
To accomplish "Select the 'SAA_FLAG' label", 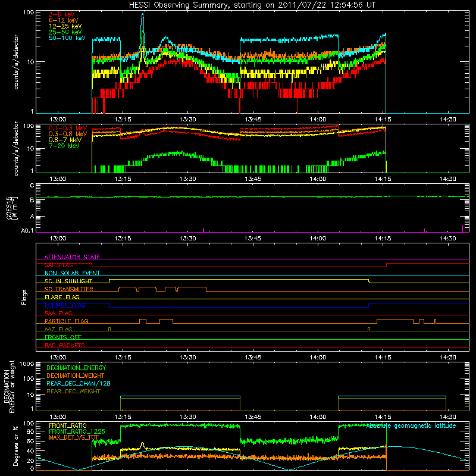I will click(x=58, y=313).
